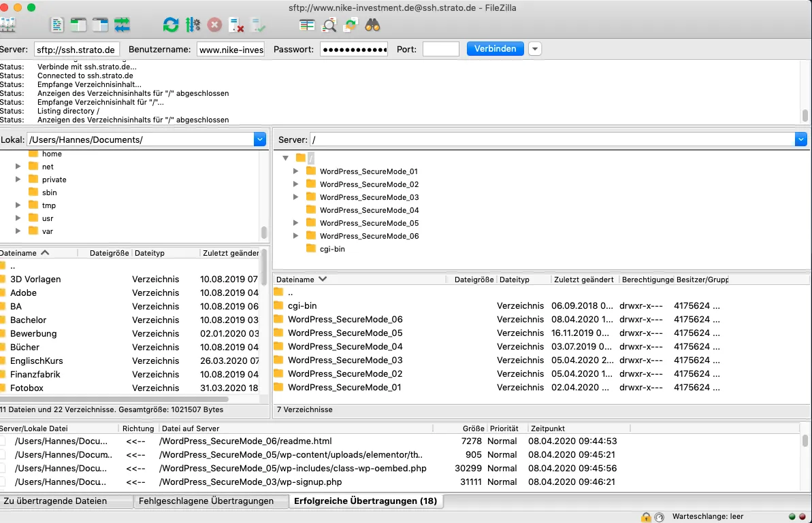This screenshot has height=523, width=812.
Task: Open the Site Manager icon
Action: click(7, 24)
